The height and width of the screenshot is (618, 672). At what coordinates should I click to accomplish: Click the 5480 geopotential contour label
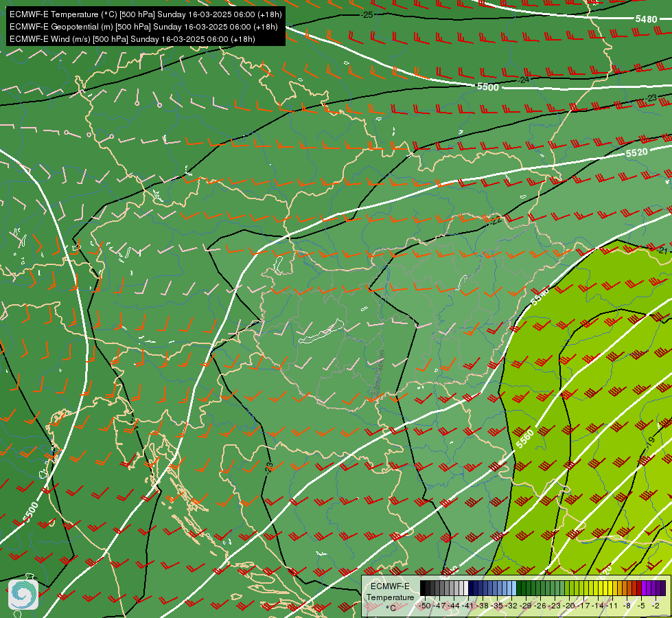point(647,19)
